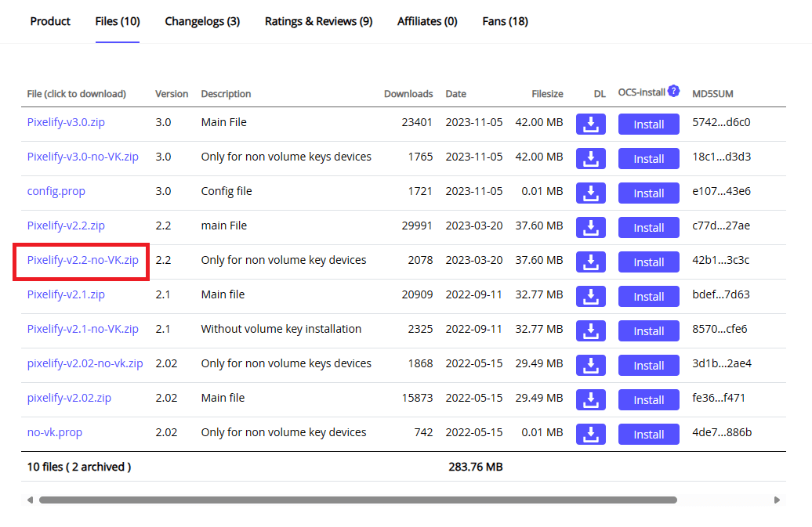Click the Filesize column header
The height and width of the screenshot is (527, 812).
coord(547,94)
